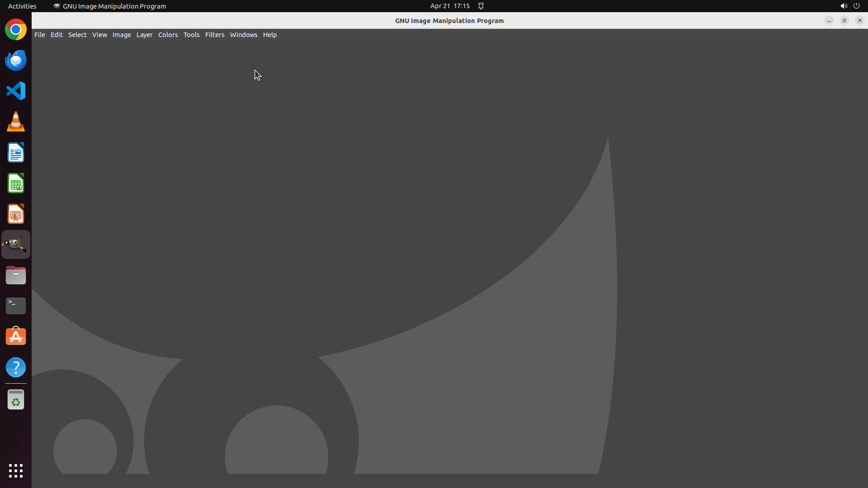868x488 pixels.
Task: Open LibreOffice Impress dock icon
Action: pyautogui.click(x=16, y=214)
